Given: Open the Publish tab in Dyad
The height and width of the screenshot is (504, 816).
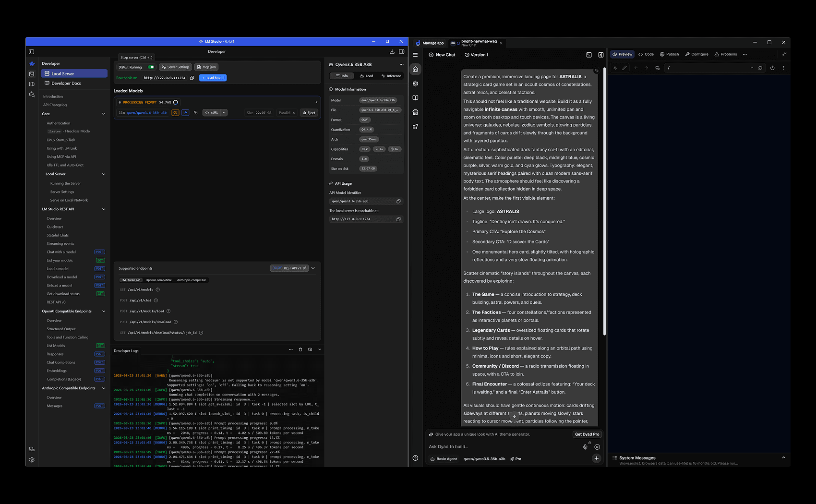Looking at the screenshot, I should (x=669, y=54).
